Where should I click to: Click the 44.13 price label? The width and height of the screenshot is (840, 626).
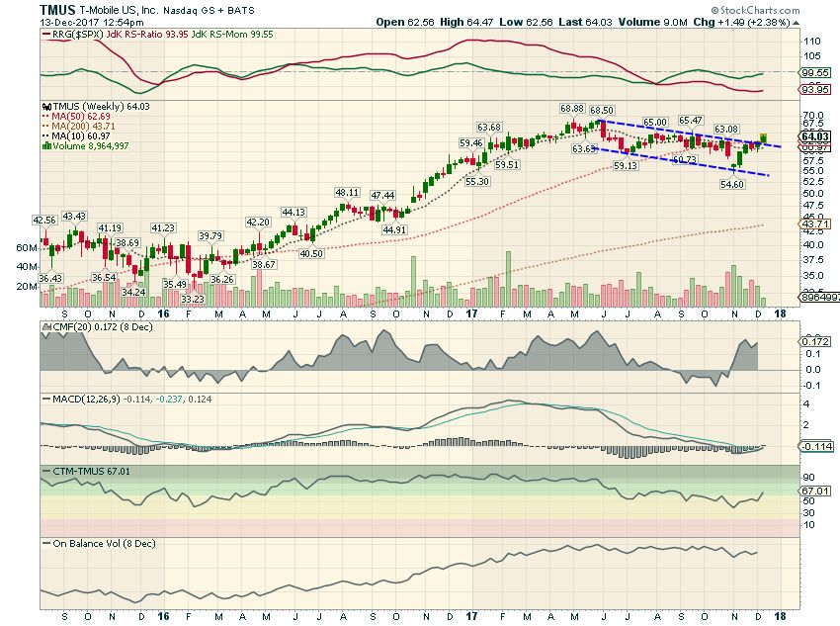coord(294,213)
